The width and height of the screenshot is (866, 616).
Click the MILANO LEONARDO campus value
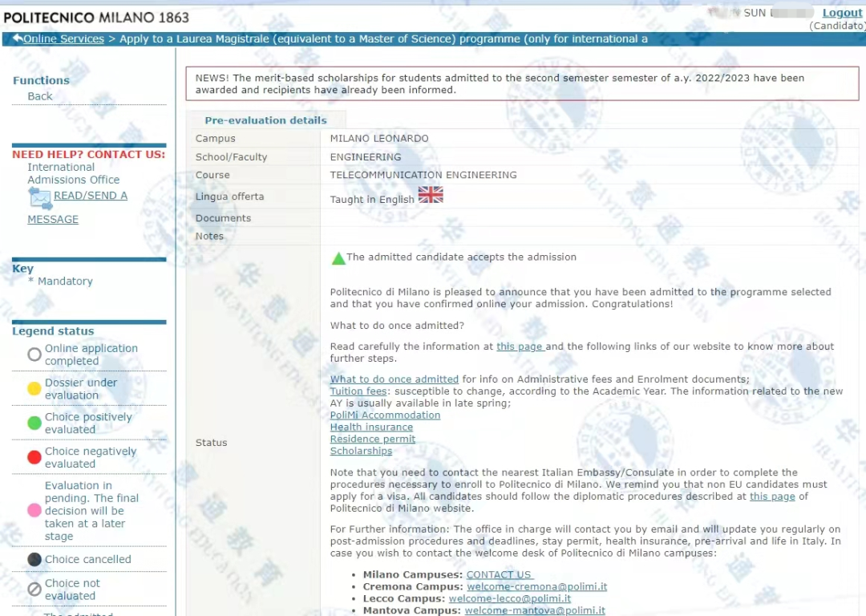coord(378,139)
